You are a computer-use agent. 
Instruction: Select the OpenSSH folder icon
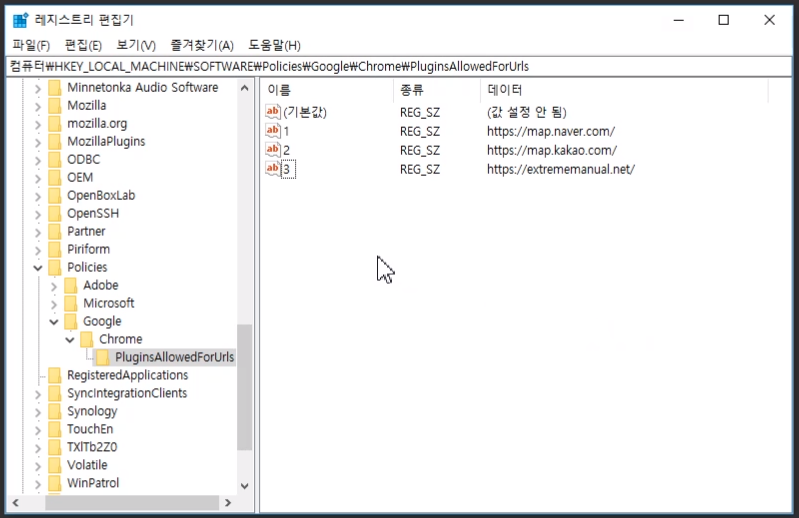click(55, 213)
